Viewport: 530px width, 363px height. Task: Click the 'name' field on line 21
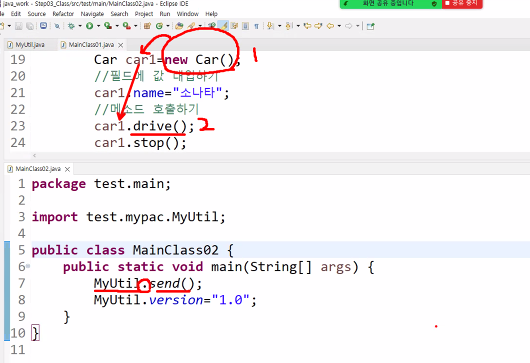tap(149, 93)
